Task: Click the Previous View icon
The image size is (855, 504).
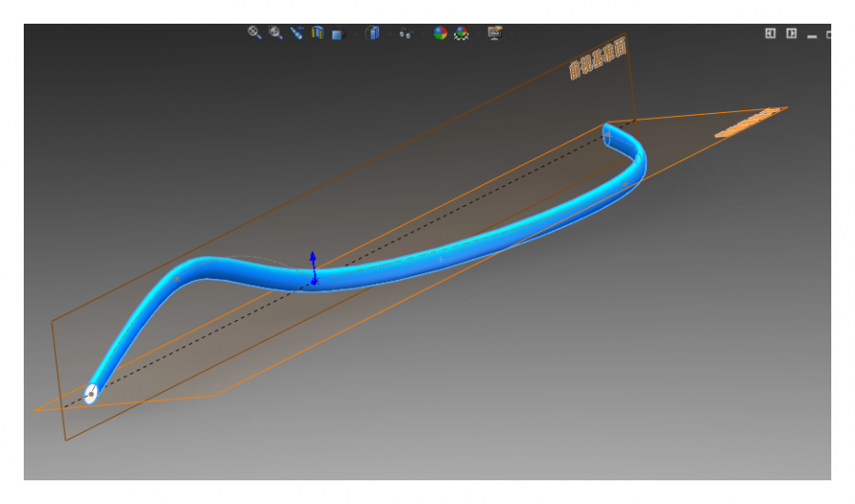Action: pyautogui.click(x=296, y=32)
